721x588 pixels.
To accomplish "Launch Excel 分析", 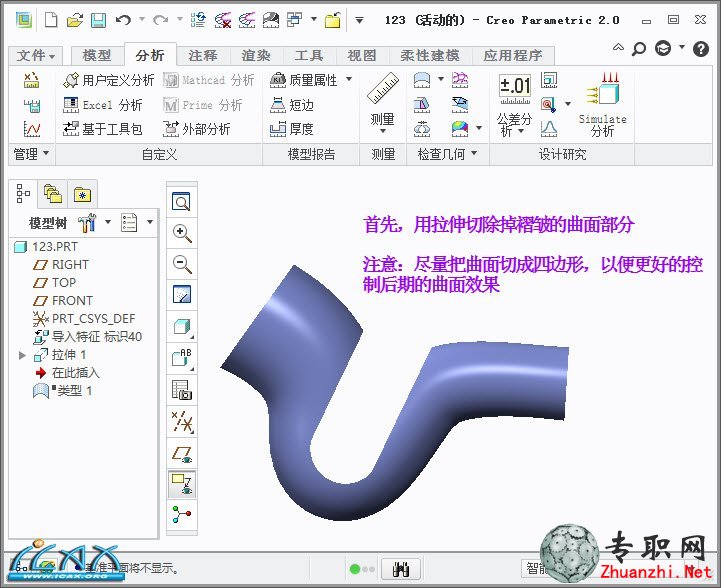I will [x=103, y=105].
